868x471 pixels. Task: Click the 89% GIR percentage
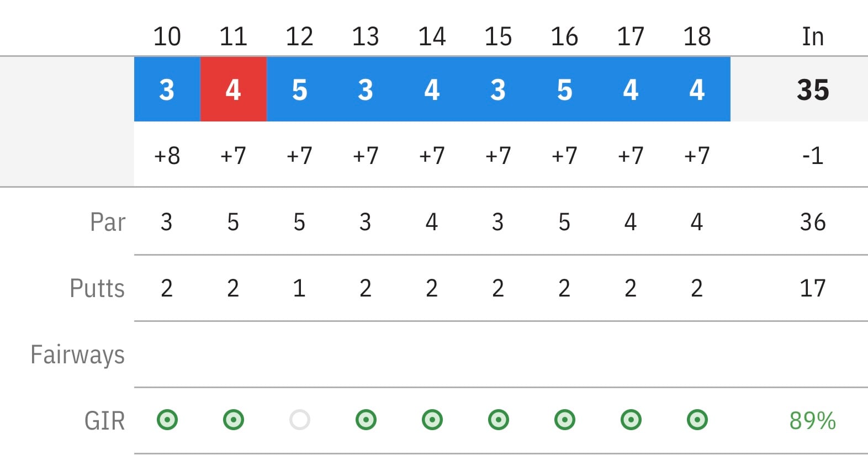(813, 421)
